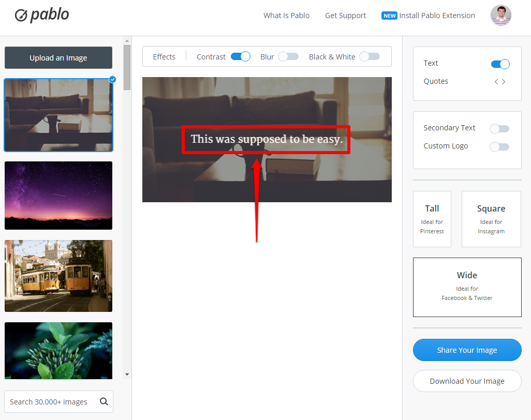Viewport: 531px width, 420px height.
Task: Go to next quote arrow
Action: pyautogui.click(x=504, y=82)
